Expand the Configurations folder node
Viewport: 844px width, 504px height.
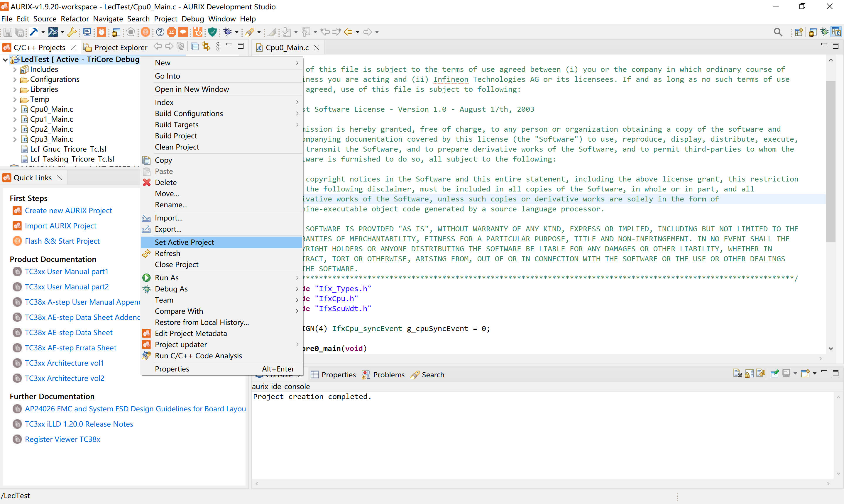coord(15,79)
